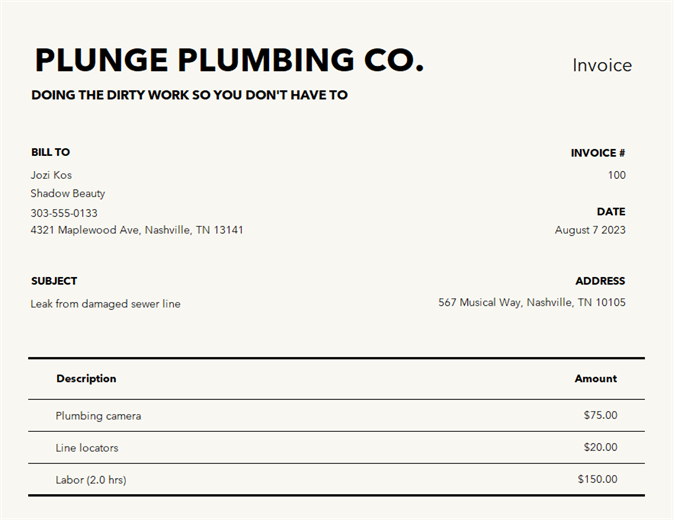Image resolution: width=675 pixels, height=520 pixels.
Task: Select the Plumbing camera line item
Action: pos(98,415)
